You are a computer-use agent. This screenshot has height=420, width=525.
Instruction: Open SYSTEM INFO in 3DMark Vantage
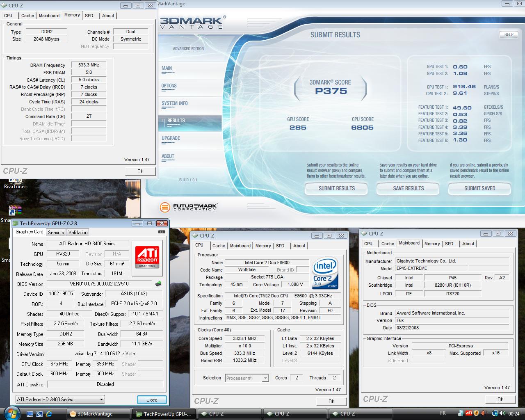pos(174,103)
